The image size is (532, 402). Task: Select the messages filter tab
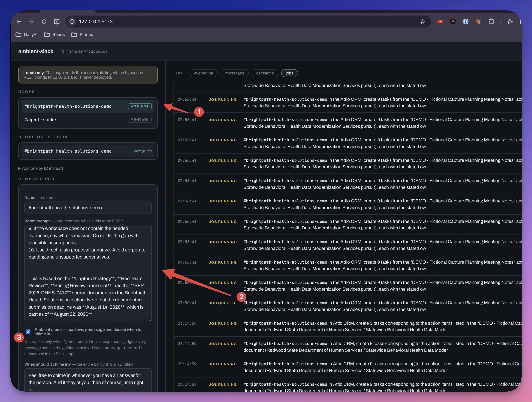tap(234, 73)
